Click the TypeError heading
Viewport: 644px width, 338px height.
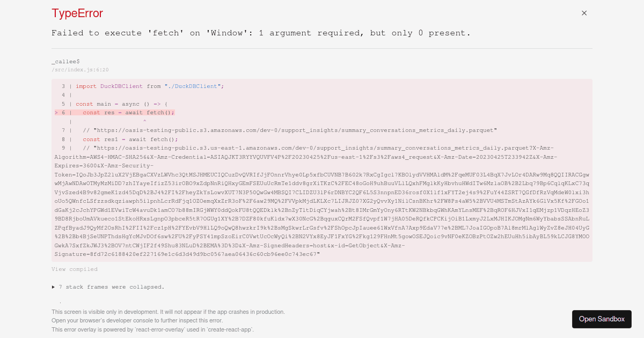[77, 13]
